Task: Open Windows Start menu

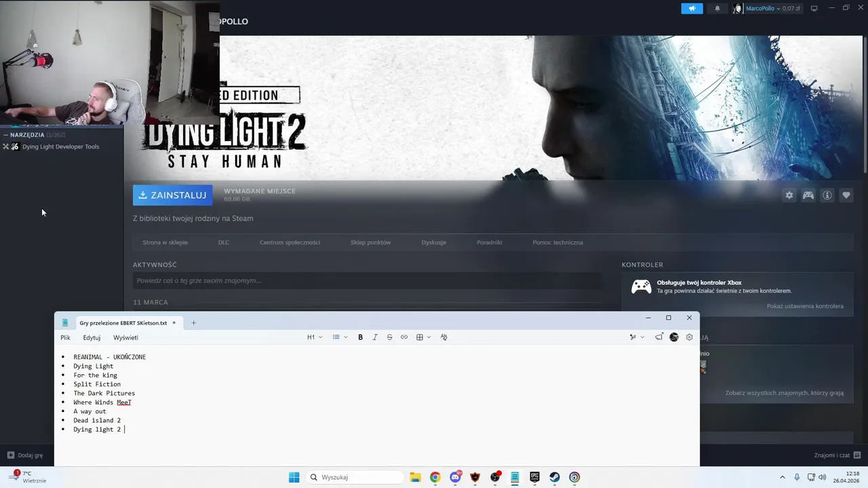Action: [x=294, y=477]
